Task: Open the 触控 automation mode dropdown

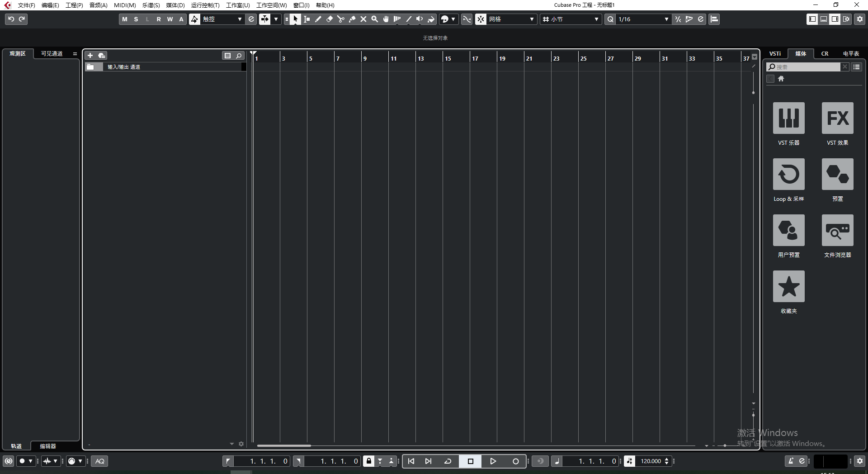Action: point(222,19)
